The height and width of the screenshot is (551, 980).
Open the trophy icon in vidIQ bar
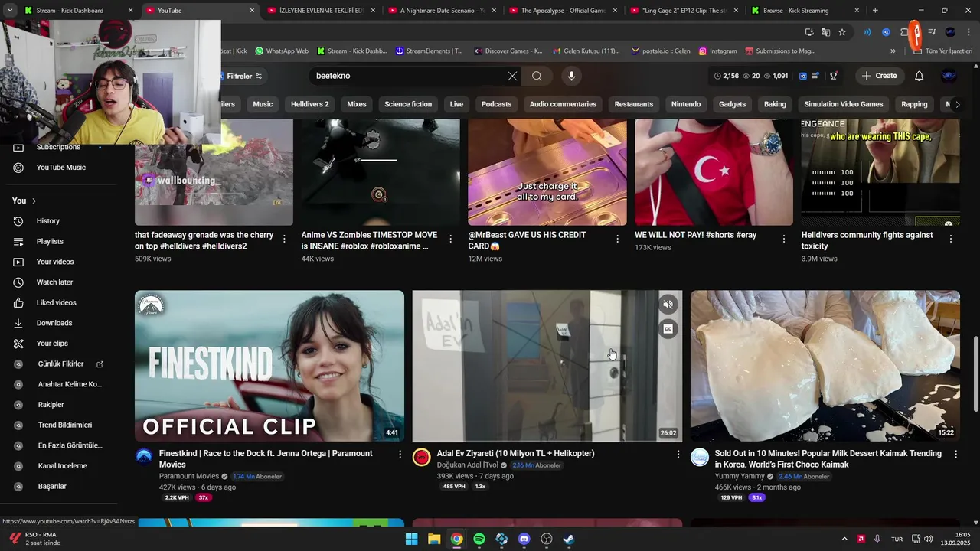[834, 76]
